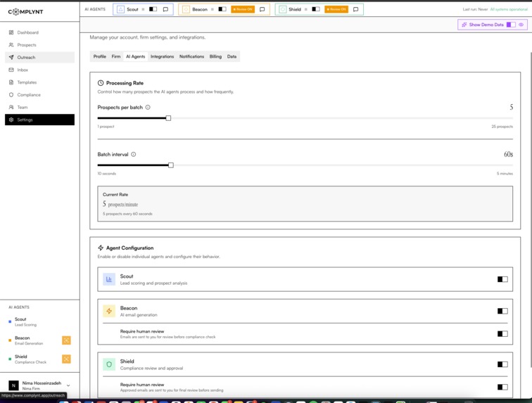Click Shield agent icon in top bar

coord(283,10)
